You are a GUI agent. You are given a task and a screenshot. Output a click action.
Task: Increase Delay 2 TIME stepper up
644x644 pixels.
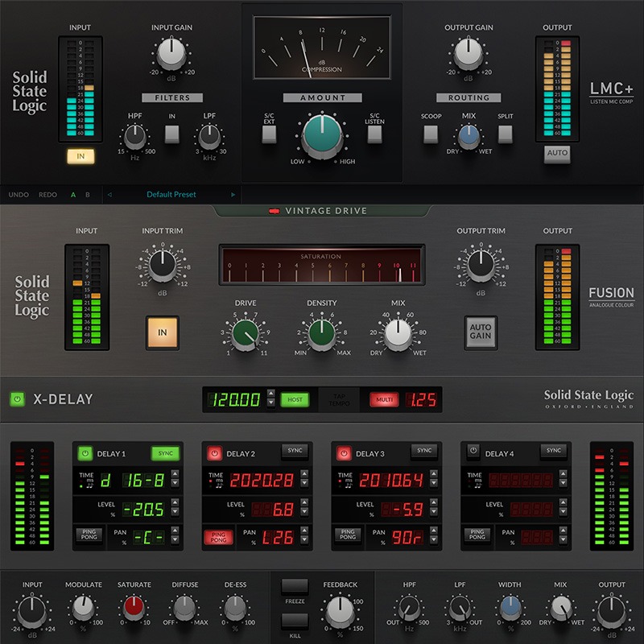pyautogui.click(x=304, y=473)
